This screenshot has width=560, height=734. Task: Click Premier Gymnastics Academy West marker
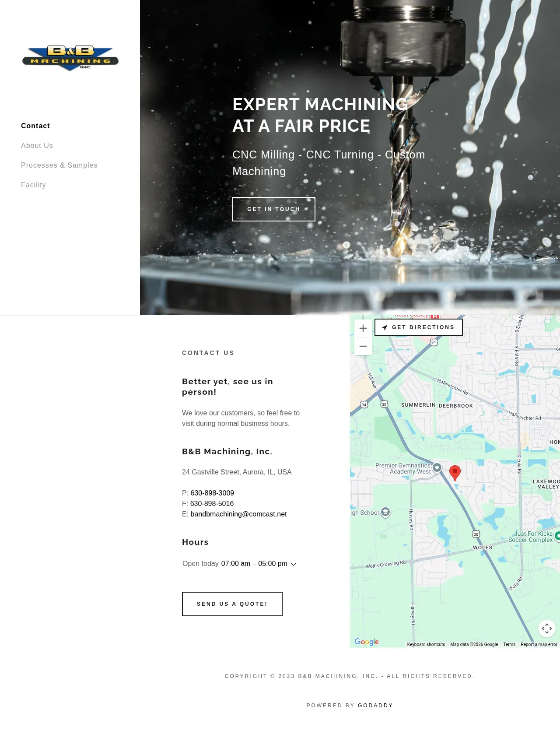coord(437,468)
